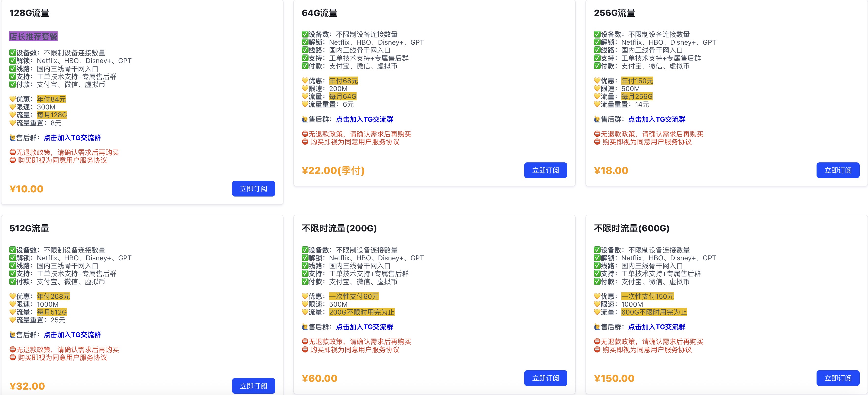The height and width of the screenshot is (395, 868).
Task: Click the 128G流量 plan title
Action: click(x=29, y=13)
